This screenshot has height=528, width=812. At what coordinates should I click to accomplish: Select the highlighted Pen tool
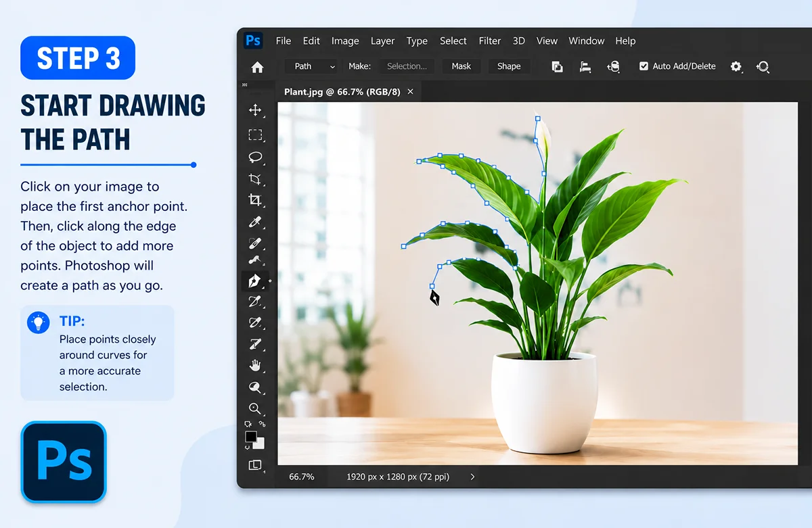coord(254,281)
